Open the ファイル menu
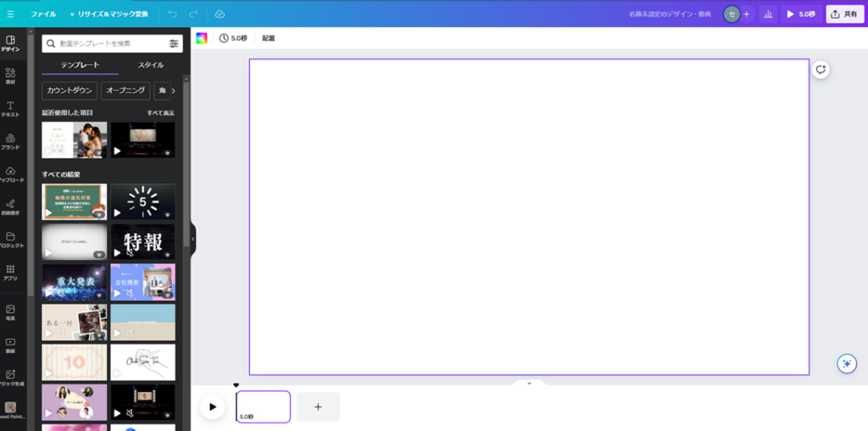Screen dimensions: 868x431 (x=43, y=14)
